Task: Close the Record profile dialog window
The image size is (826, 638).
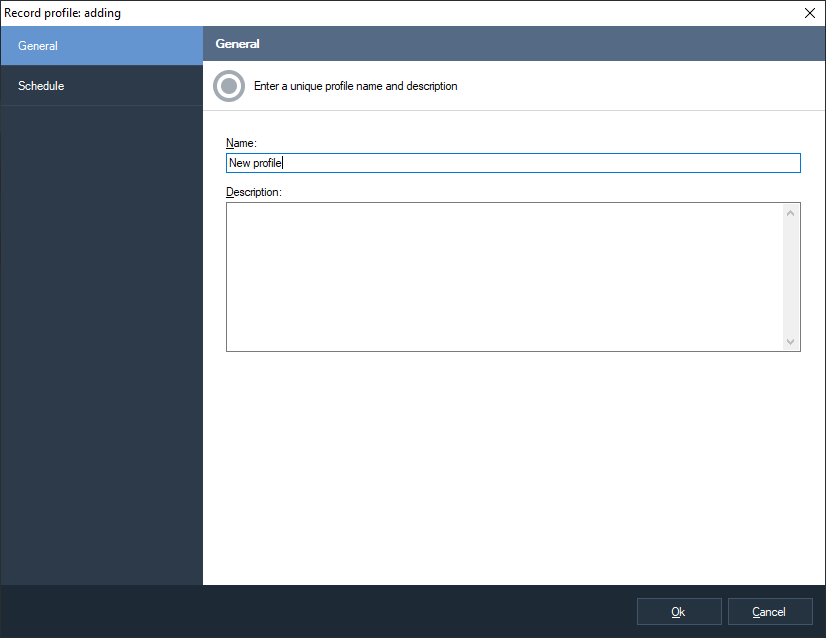Action: click(809, 13)
